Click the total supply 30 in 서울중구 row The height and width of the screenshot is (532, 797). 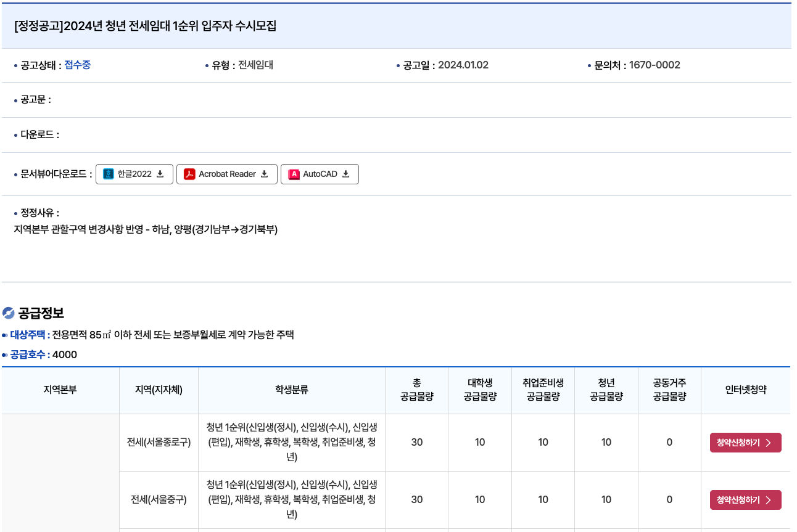[x=417, y=499]
